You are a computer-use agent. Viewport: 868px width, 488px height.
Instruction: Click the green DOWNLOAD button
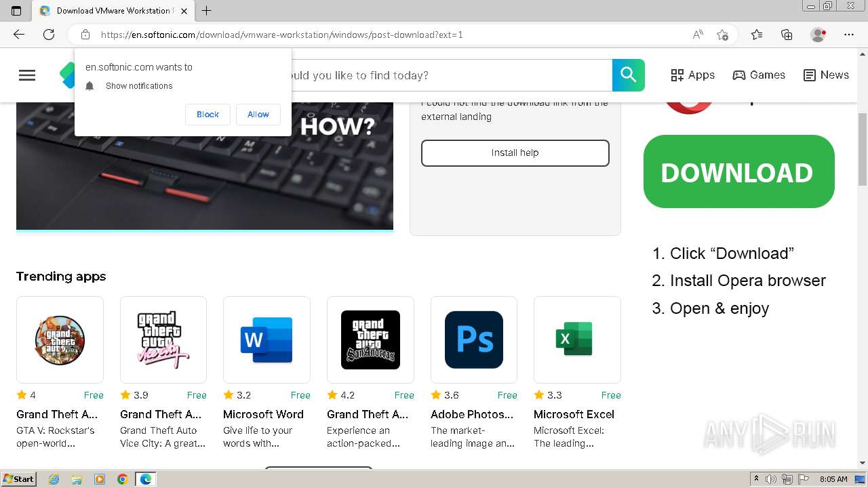(739, 171)
